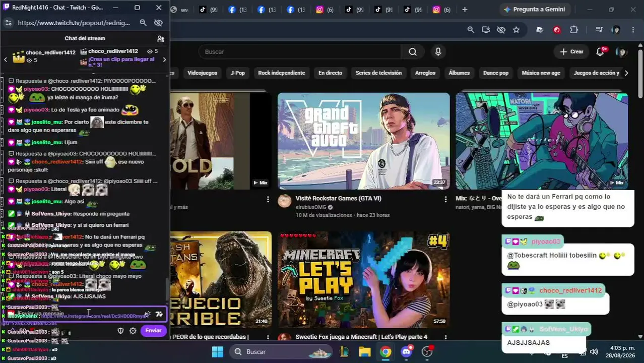Click the YouTube Buscar search field
The image size is (644, 363).
point(300,51)
